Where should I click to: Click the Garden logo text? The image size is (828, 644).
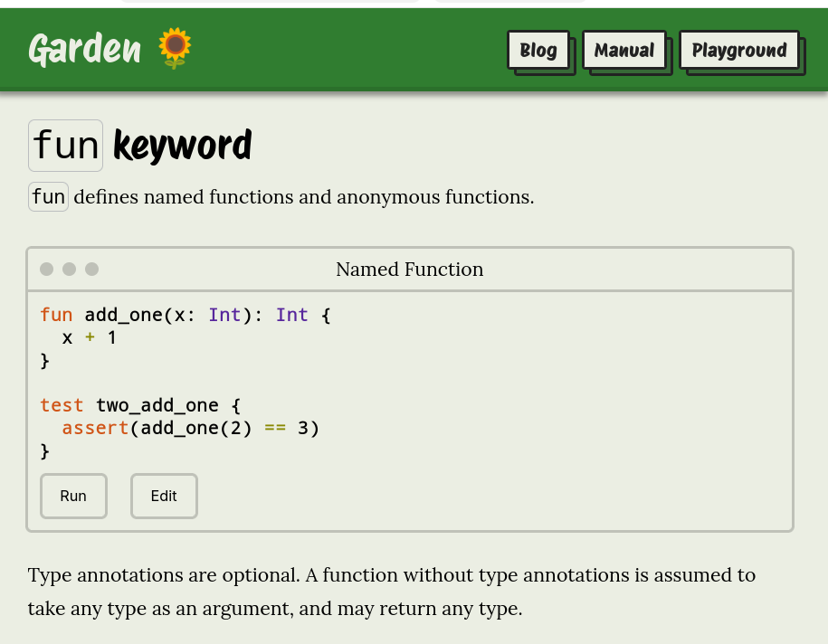pyautogui.click(x=84, y=49)
